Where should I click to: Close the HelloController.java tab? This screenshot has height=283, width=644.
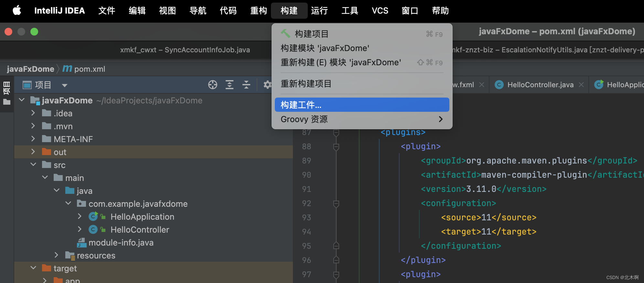(x=581, y=85)
